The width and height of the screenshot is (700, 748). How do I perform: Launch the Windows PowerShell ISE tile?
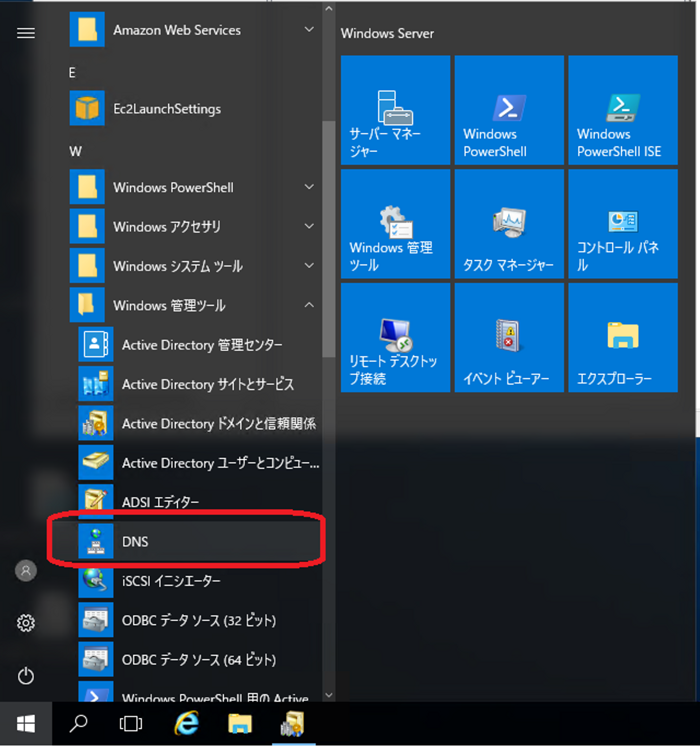[x=623, y=110]
